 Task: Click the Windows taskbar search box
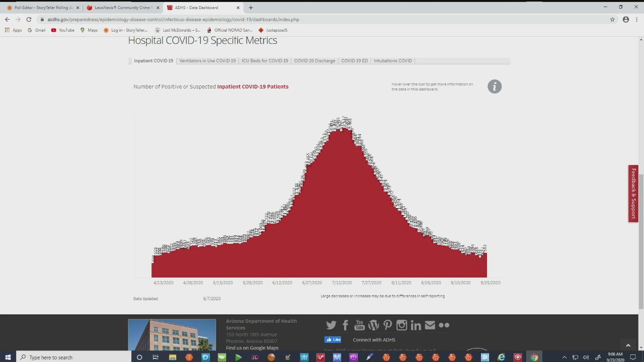75,357
